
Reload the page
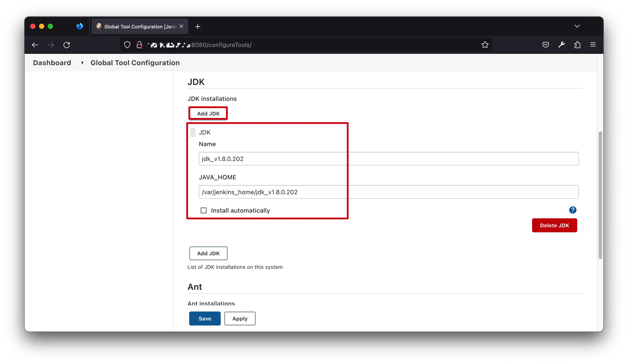point(67,45)
